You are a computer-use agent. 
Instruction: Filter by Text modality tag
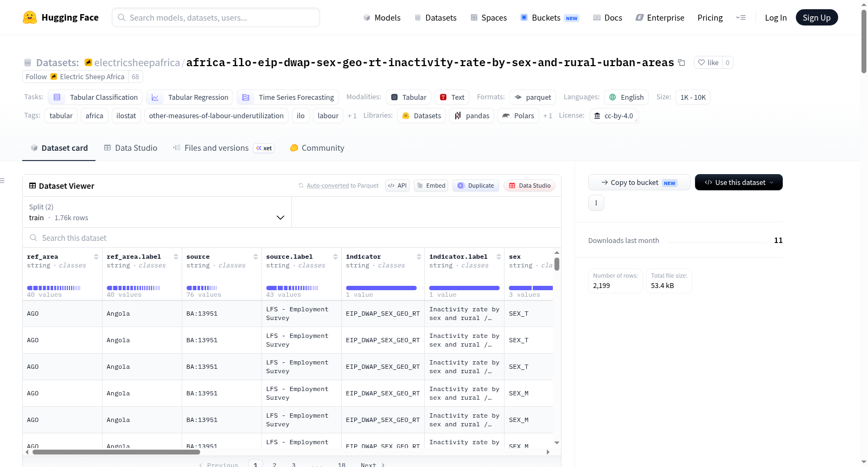click(x=452, y=97)
